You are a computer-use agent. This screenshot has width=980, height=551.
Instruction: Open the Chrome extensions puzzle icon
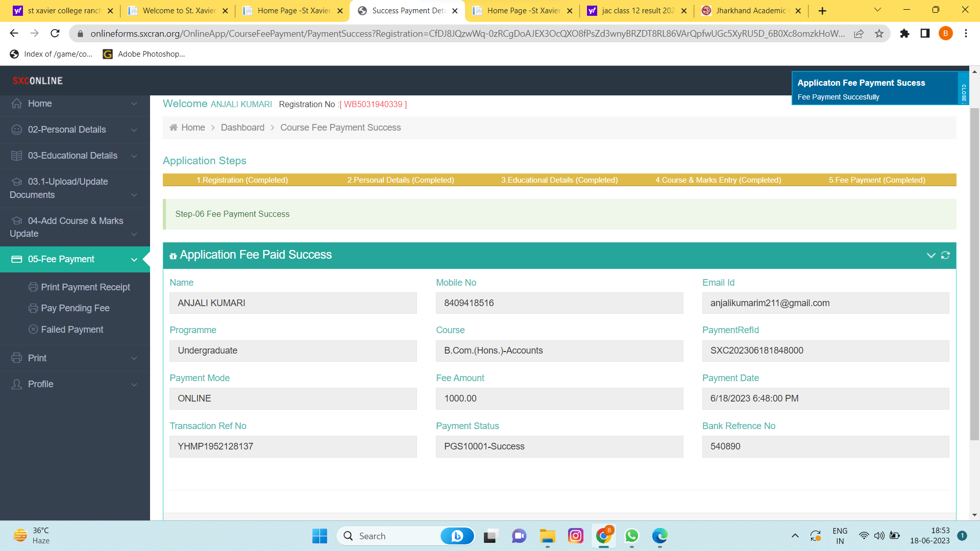click(x=904, y=34)
